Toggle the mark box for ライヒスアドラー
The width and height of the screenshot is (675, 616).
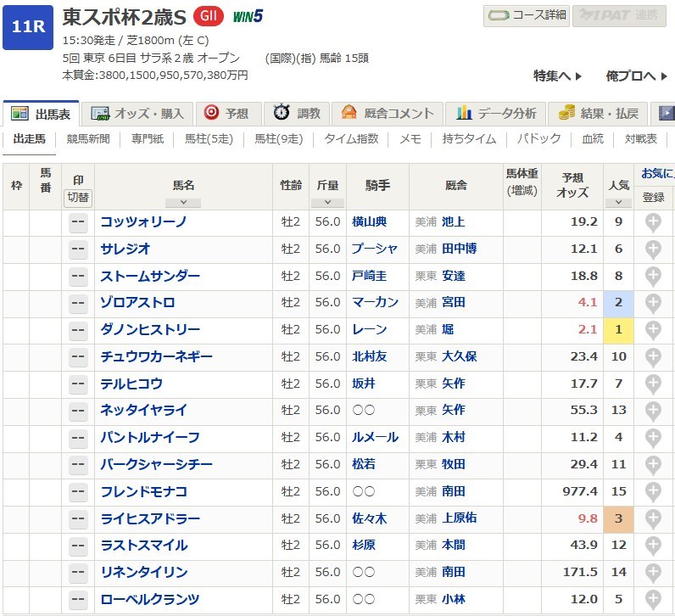pyautogui.click(x=78, y=518)
